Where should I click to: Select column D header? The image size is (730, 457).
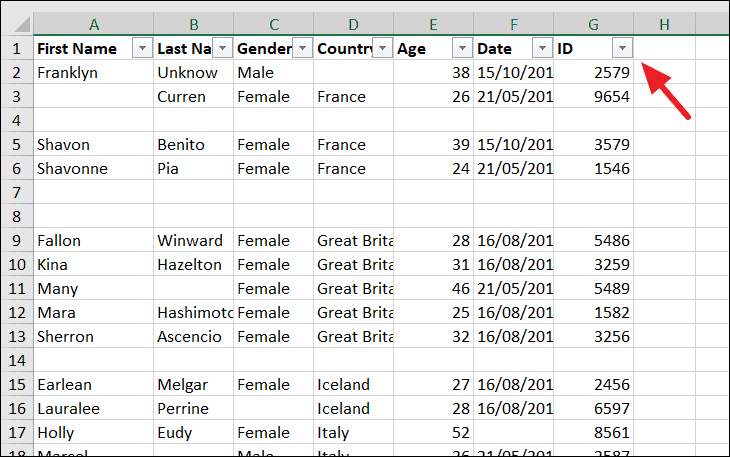[x=354, y=23]
